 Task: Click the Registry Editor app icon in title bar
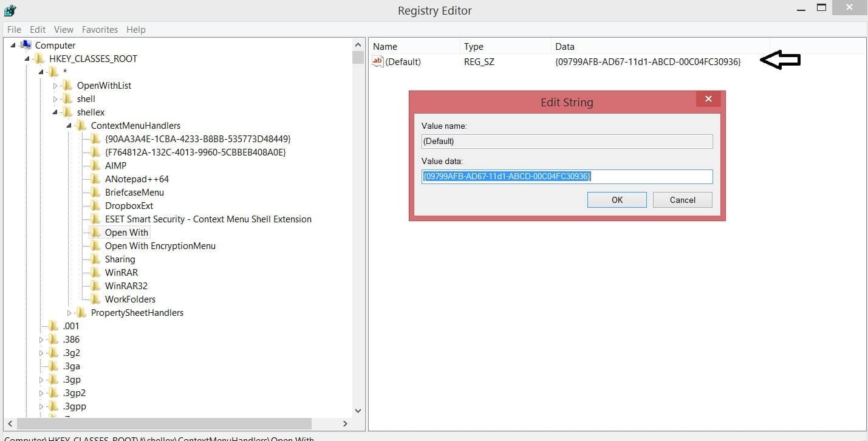click(10, 10)
